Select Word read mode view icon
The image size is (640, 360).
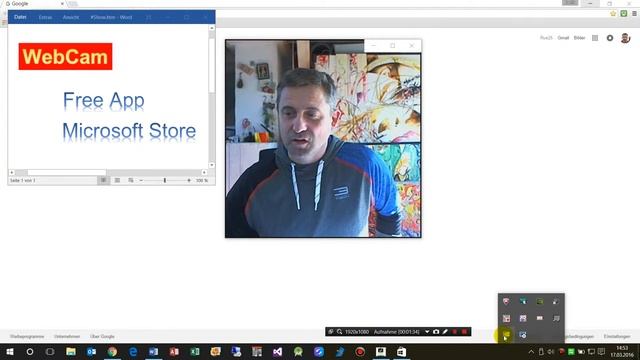(103, 180)
